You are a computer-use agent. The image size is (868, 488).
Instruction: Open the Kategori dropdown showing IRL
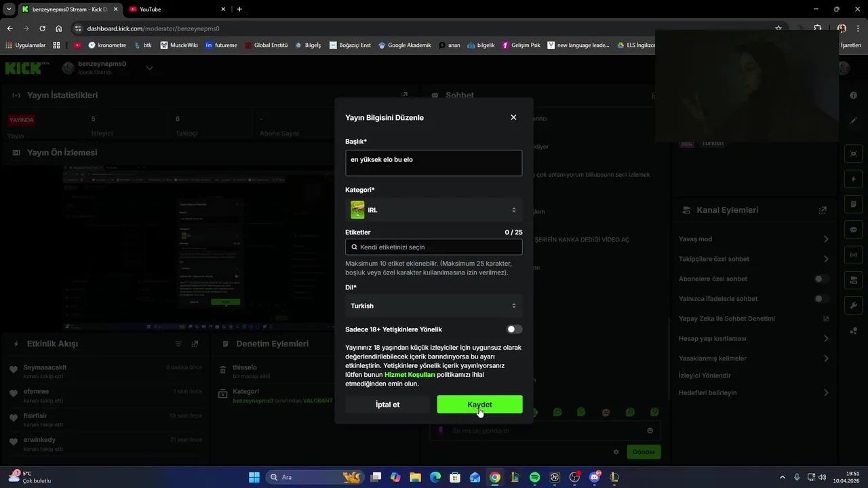pos(433,210)
